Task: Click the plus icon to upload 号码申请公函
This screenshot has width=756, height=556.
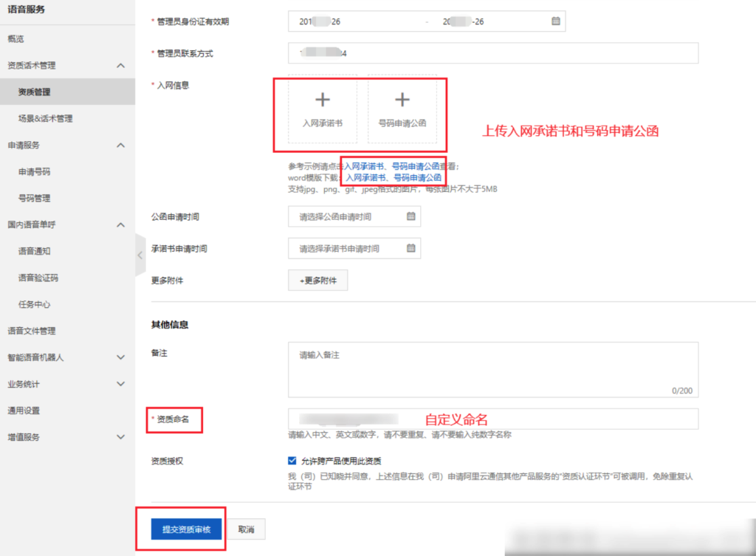Action: [x=402, y=99]
